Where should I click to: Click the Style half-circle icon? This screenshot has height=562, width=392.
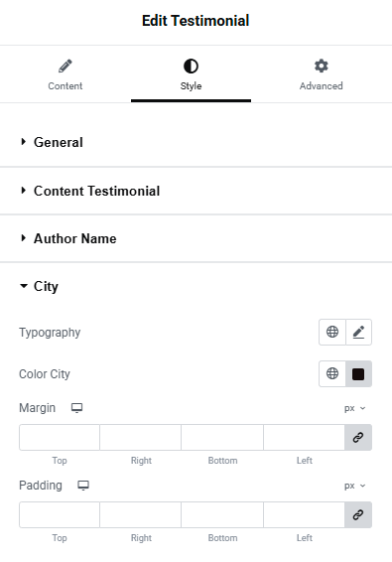click(x=191, y=67)
